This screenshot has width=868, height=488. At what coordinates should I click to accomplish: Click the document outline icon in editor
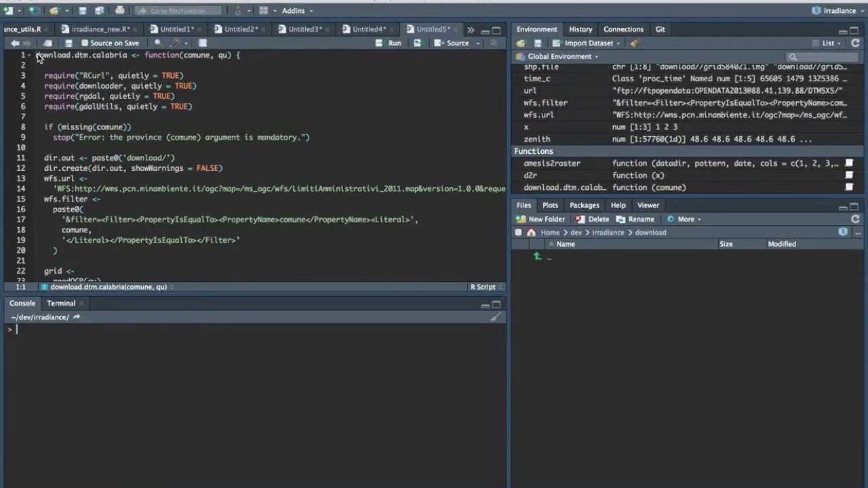point(494,43)
